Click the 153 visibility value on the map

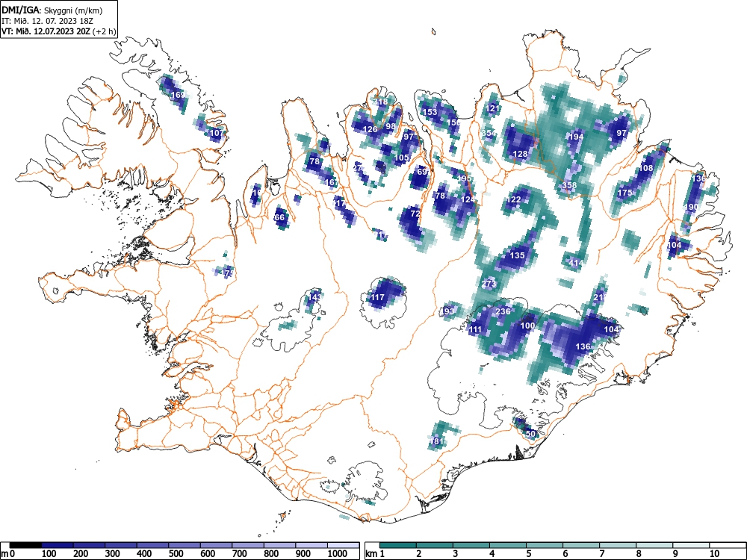click(430, 112)
